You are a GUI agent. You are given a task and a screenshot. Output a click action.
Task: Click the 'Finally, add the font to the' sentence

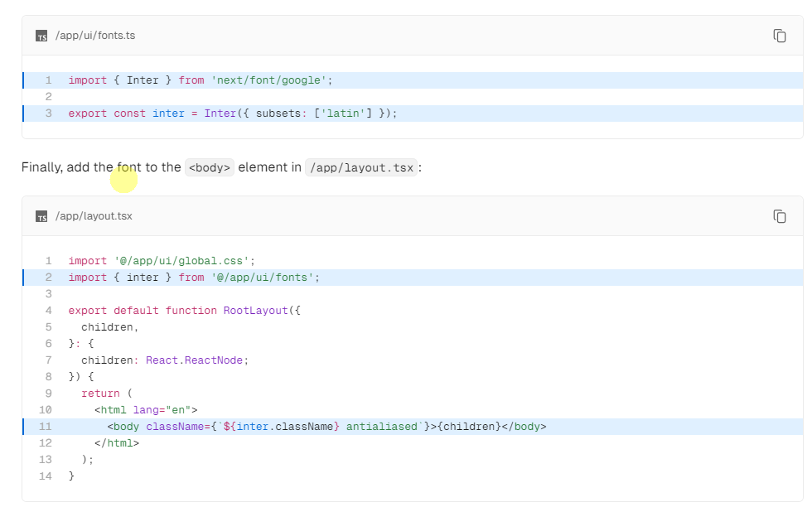point(101,167)
